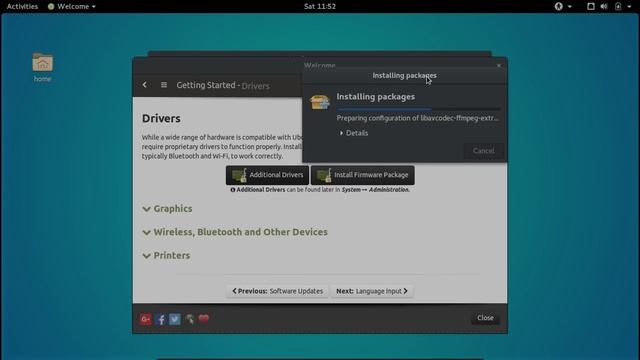The width and height of the screenshot is (640, 360).
Task: Click the battery icon in top bar
Action: point(618,6)
